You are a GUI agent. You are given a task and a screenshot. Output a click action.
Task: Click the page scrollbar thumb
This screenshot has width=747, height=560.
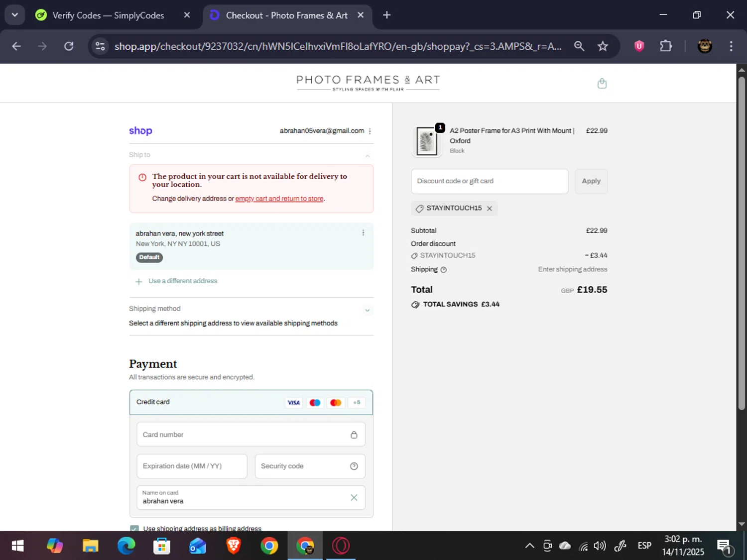coord(742,244)
